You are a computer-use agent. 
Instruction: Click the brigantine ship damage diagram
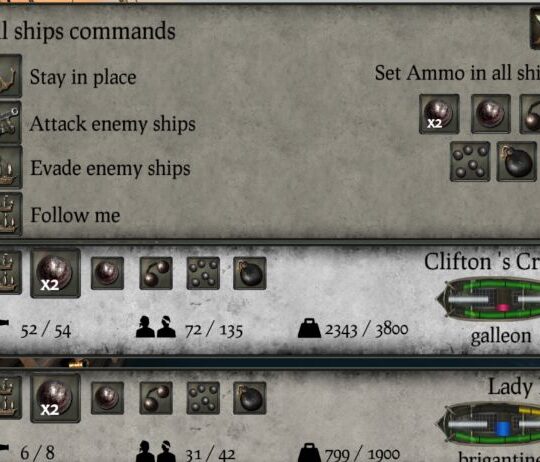coord(488,424)
